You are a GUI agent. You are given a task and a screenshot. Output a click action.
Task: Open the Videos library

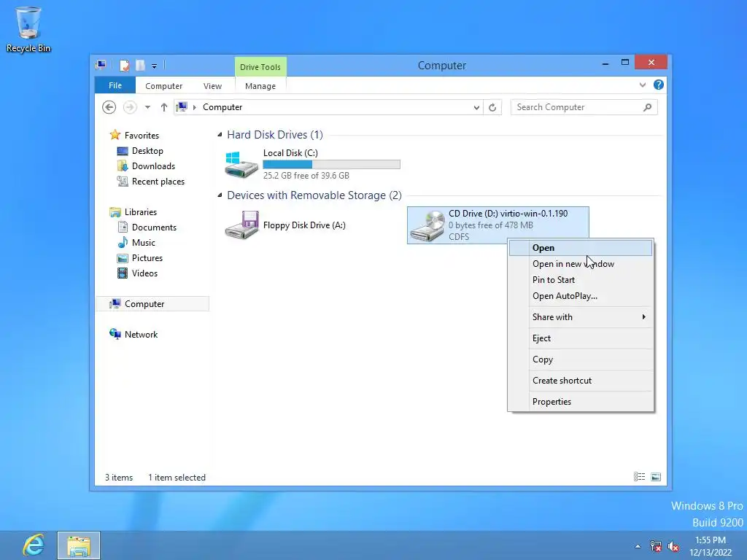point(144,273)
